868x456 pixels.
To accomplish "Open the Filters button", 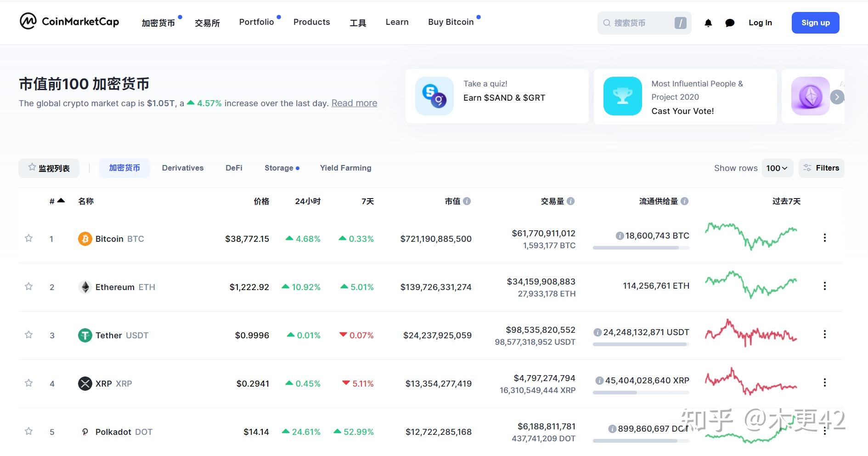I will 822,168.
